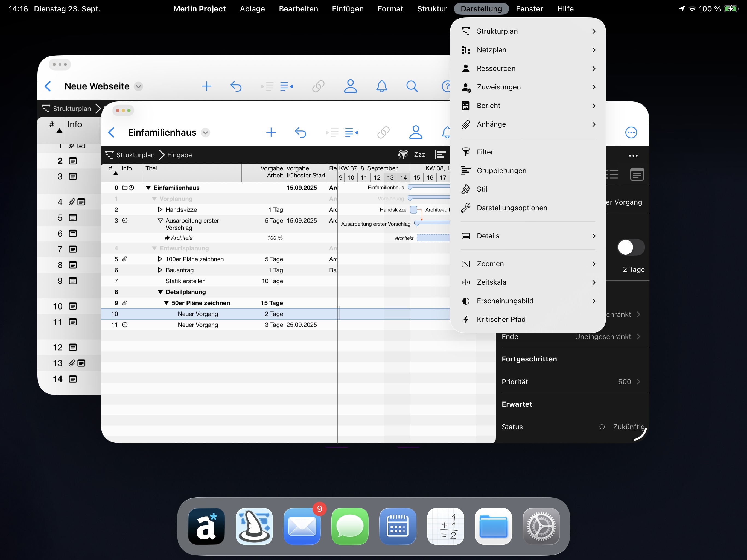The height and width of the screenshot is (560, 747).
Task: Choose Netzplan from the Darstellung menu
Action: click(x=491, y=50)
